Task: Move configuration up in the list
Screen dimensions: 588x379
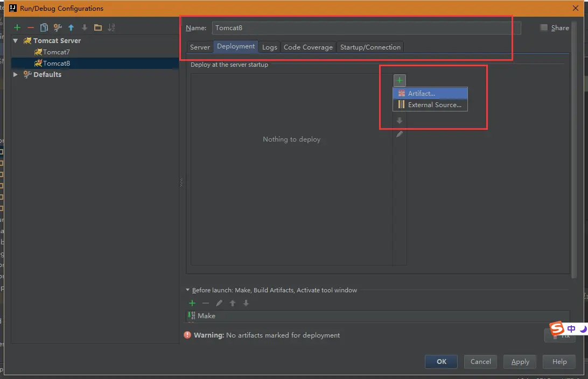Action: pyautogui.click(x=71, y=27)
